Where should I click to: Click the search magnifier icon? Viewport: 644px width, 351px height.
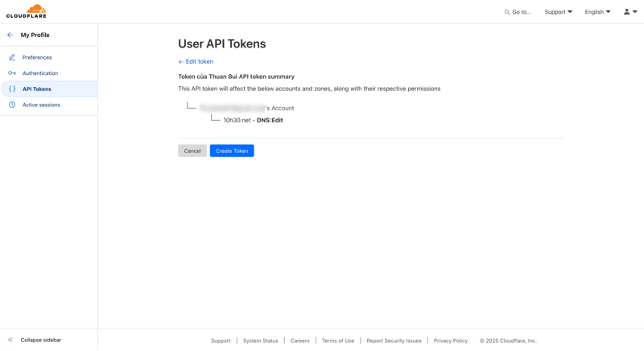[x=507, y=12]
